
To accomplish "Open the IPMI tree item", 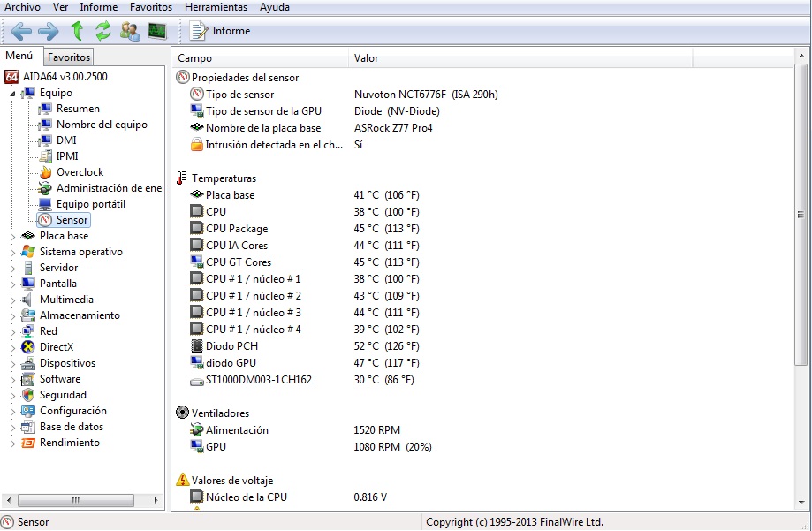I will pyautogui.click(x=67, y=156).
